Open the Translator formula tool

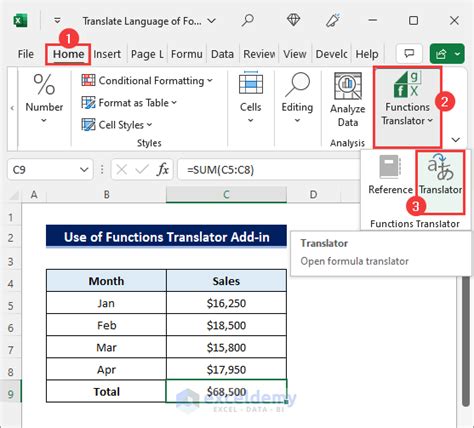point(440,176)
